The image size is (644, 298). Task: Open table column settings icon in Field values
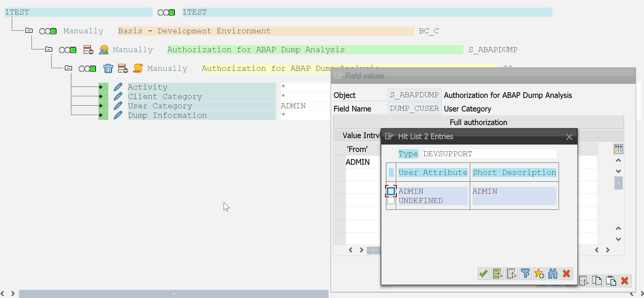point(618,149)
